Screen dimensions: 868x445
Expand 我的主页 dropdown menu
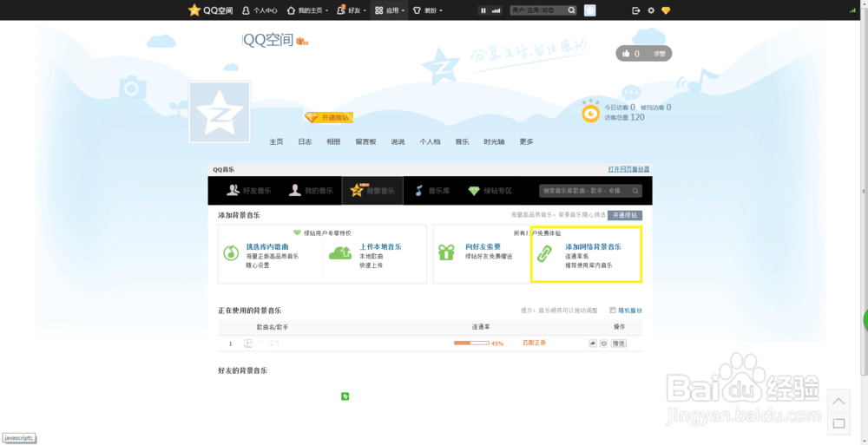[x=307, y=10]
